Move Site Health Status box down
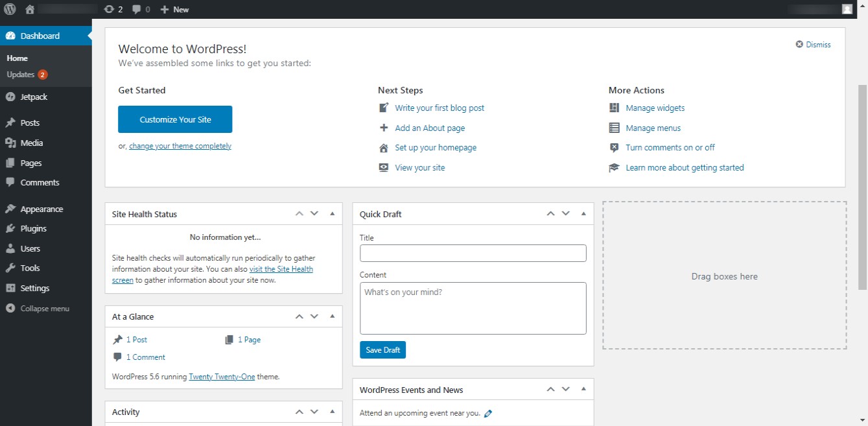The image size is (868, 426). click(314, 213)
